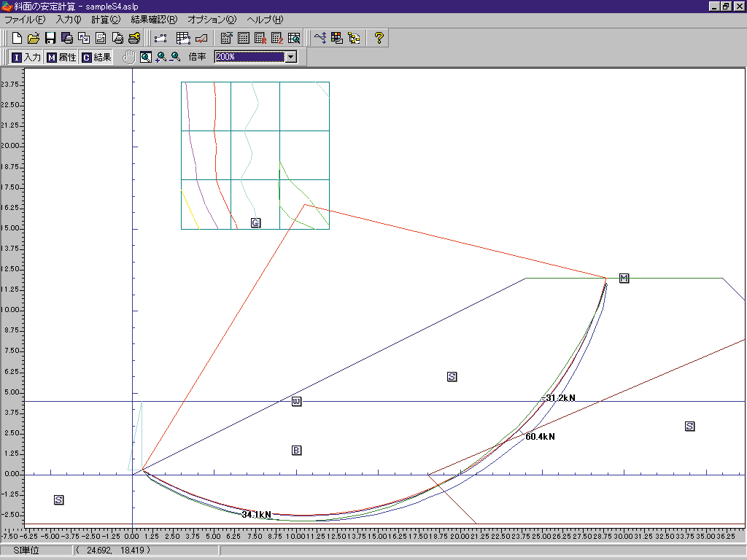Click the G marker in the grid box
747x560 pixels.
[255, 222]
